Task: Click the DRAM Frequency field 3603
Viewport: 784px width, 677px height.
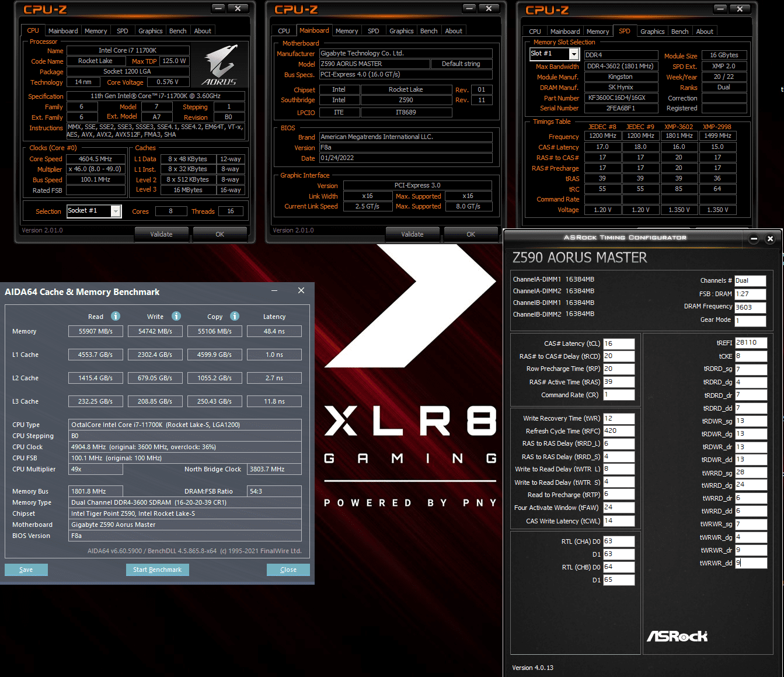Action: click(750, 307)
